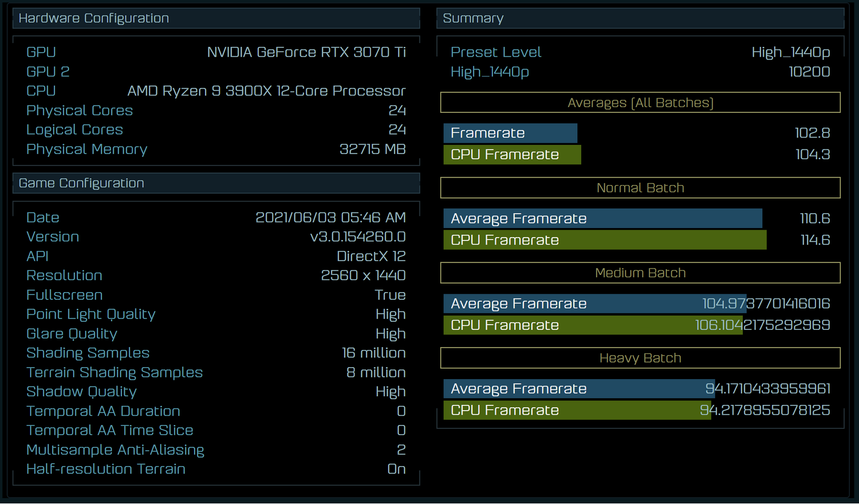
Task: Click the GPU 2 row label
Action: tap(48, 72)
